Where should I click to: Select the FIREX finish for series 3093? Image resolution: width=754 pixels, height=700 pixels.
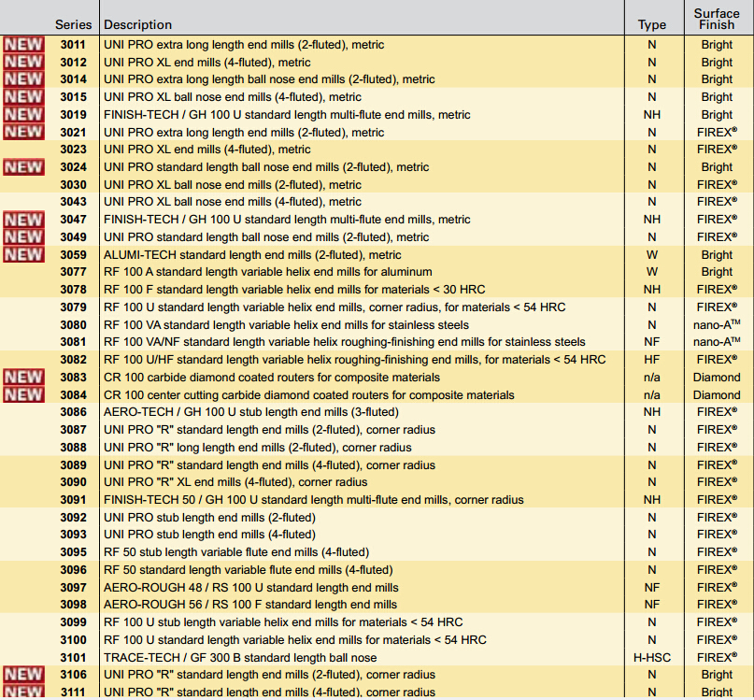click(x=717, y=535)
